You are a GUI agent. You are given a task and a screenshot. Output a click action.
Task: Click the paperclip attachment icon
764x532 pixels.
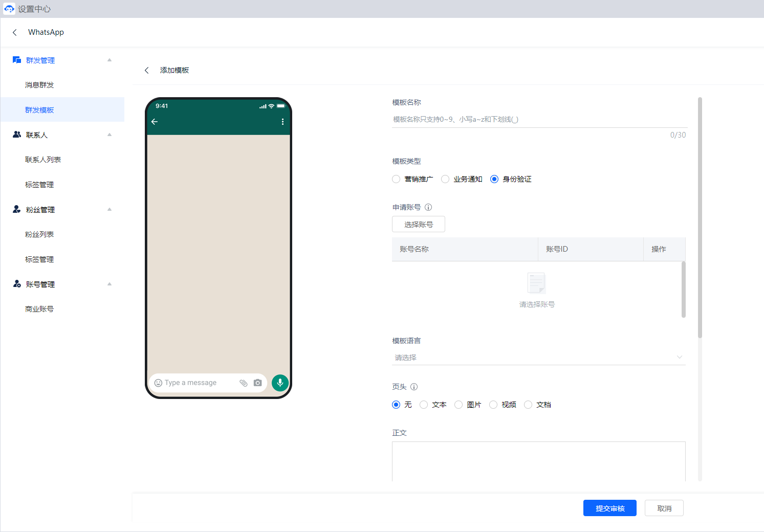(x=244, y=383)
